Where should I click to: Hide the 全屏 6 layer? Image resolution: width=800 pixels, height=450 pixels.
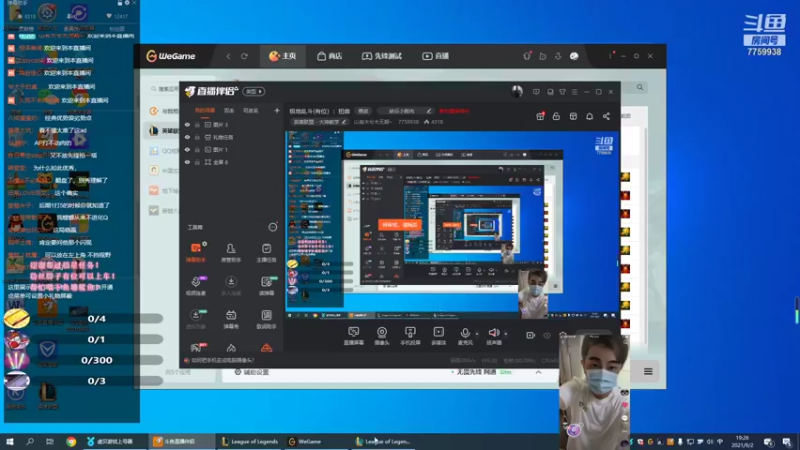187,162
